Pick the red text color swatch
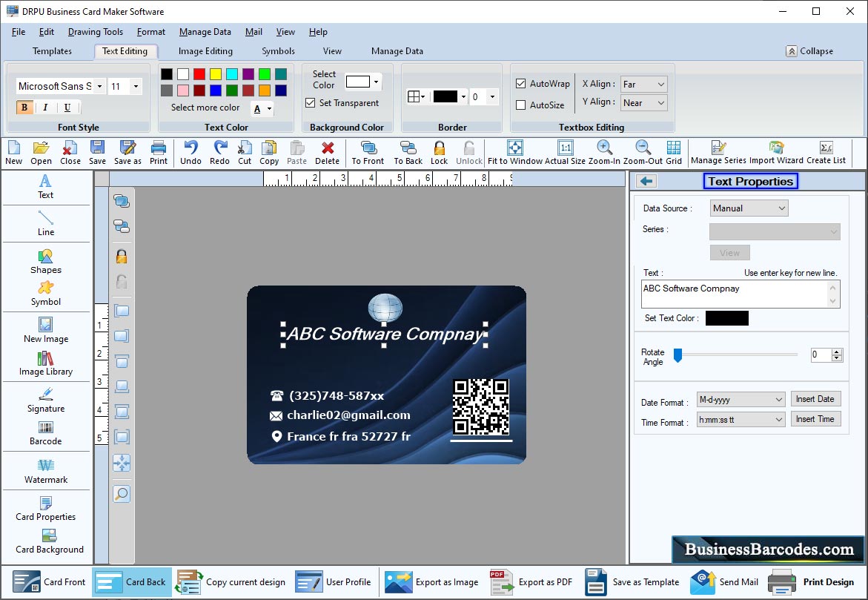868x600 pixels. [199, 73]
